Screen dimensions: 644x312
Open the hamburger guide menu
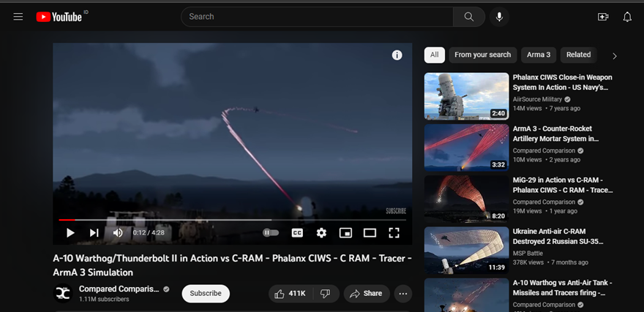pos(18,17)
